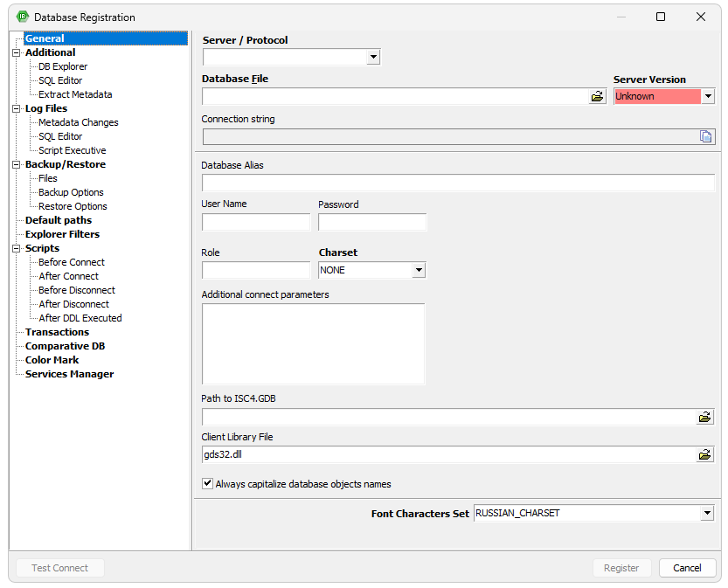Viewport: 728px width, 588px height.
Task: Copy connection string with the copy icon
Action: [x=705, y=136]
